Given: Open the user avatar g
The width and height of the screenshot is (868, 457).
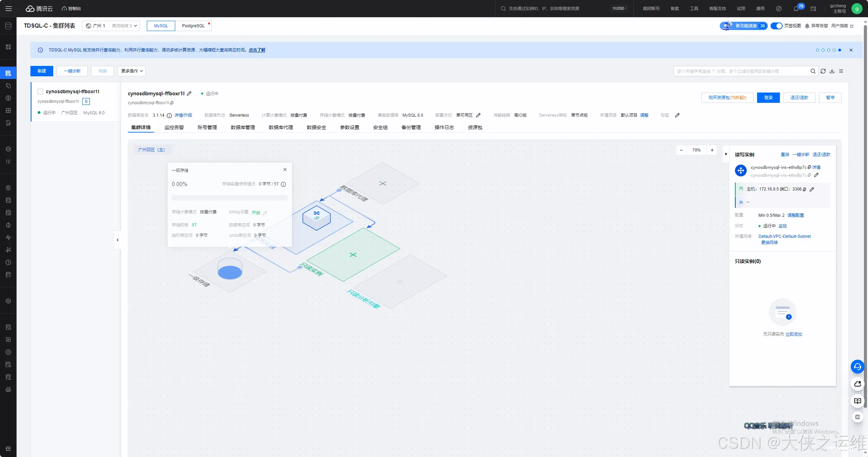Looking at the screenshot, I should pyautogui.click(x=857, y=9).
